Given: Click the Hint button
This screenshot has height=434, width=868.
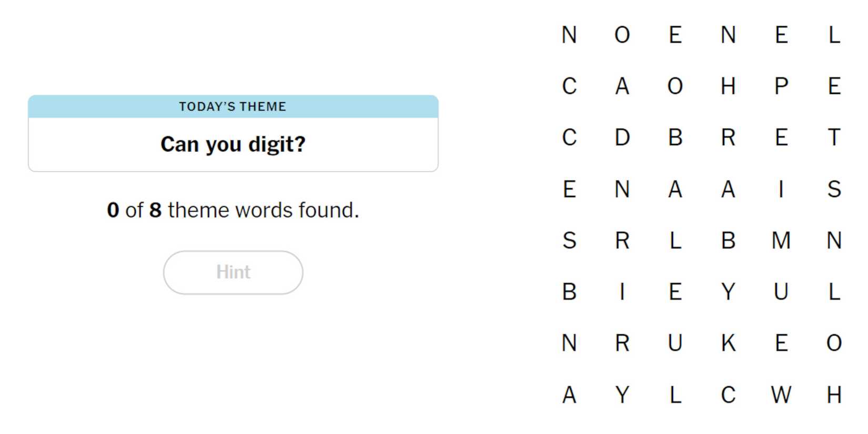Looking at the screenshot, I should pos(233,272).
